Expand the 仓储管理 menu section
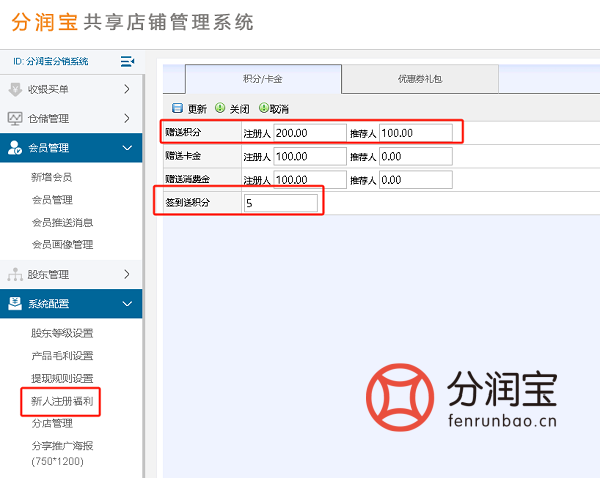 pos(127,119)
